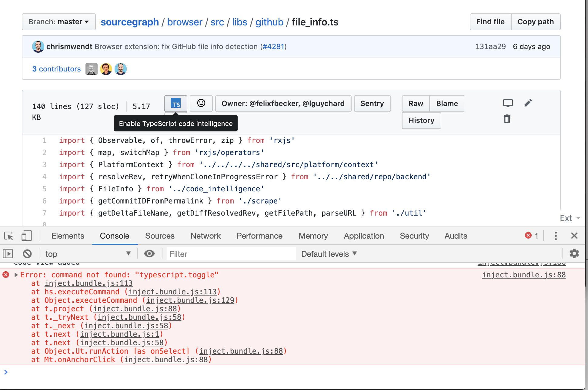Switch to the Application tab
This screenshot has width=588, height=390.
(x=364, y=236)
